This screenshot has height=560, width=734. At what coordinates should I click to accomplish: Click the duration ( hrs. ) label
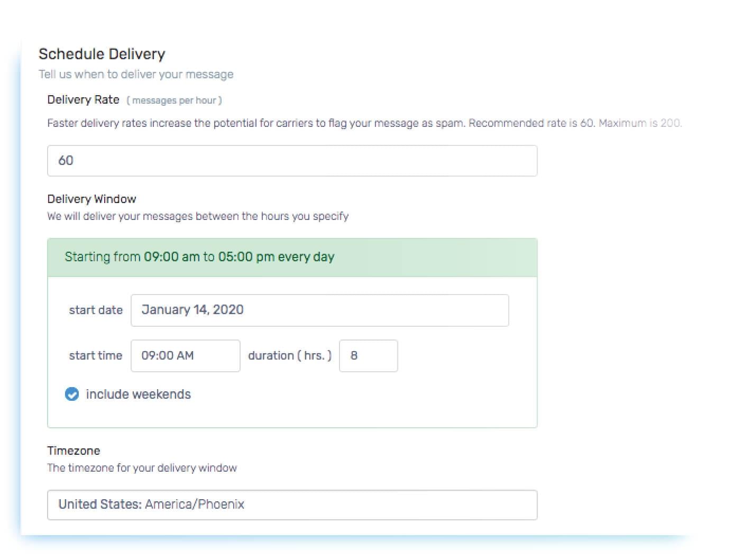point(290,355)
